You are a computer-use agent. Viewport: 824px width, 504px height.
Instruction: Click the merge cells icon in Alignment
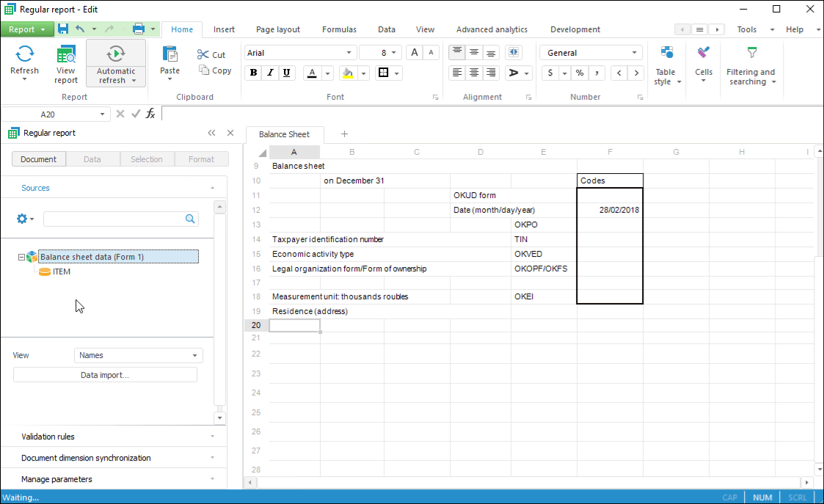(x=513, y=53)
